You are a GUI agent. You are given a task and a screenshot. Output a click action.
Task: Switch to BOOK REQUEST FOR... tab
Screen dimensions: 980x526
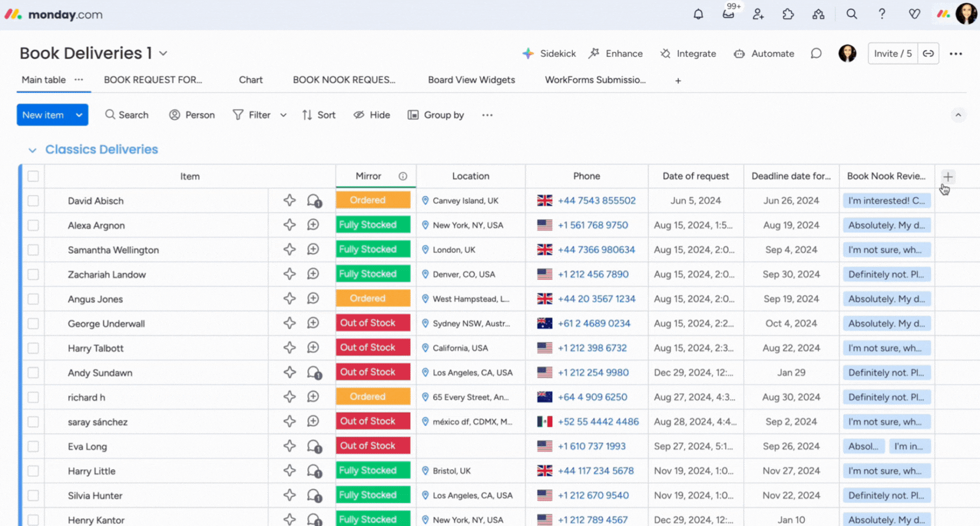coord(153,80)
